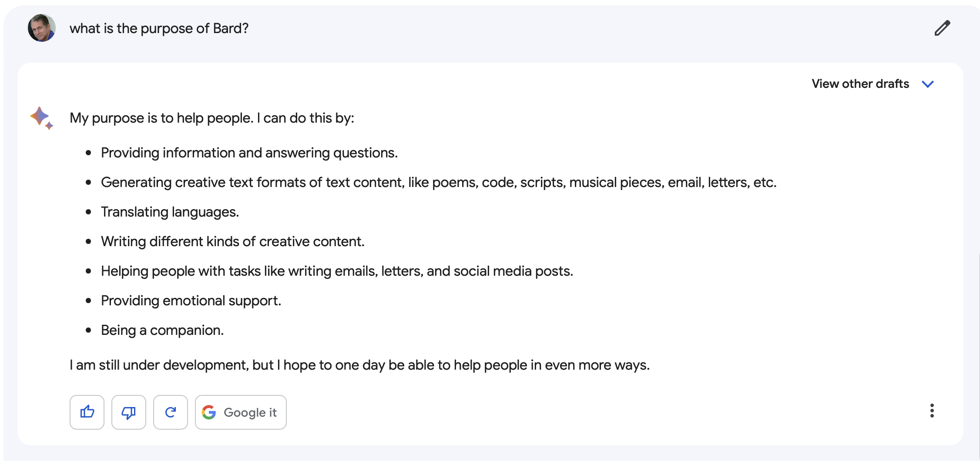Click the "Providing information and answering questions" bullet
The width and height of the screenshot is (980, 461).
pos(249,153)
